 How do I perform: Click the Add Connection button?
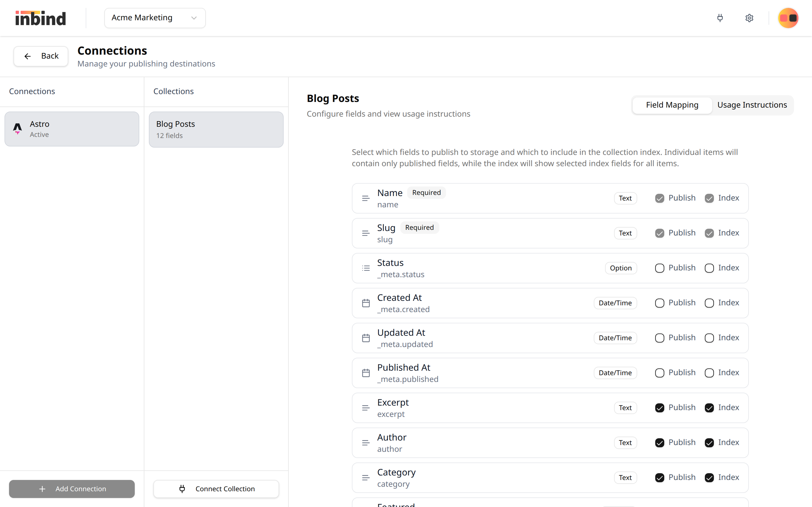point(71,489)
